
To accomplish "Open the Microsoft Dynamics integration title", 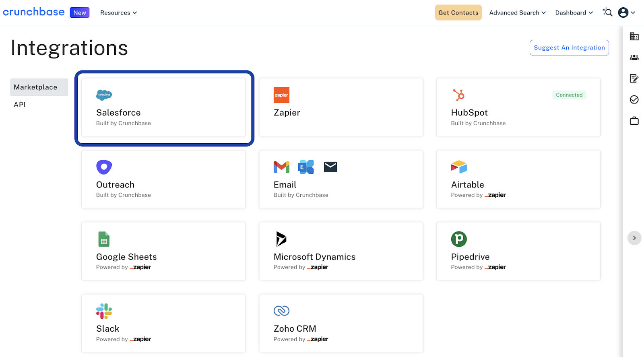I will 314,257.
